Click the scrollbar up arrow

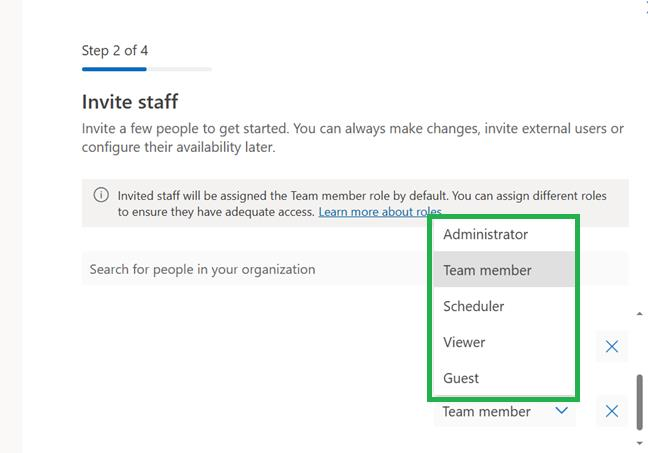[x=640, y=314]
